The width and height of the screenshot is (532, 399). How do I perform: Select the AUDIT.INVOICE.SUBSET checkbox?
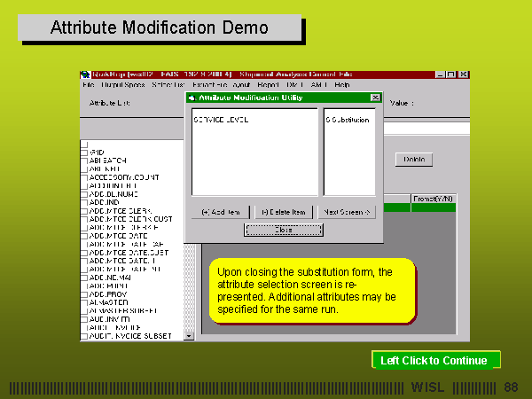point(84,336)
